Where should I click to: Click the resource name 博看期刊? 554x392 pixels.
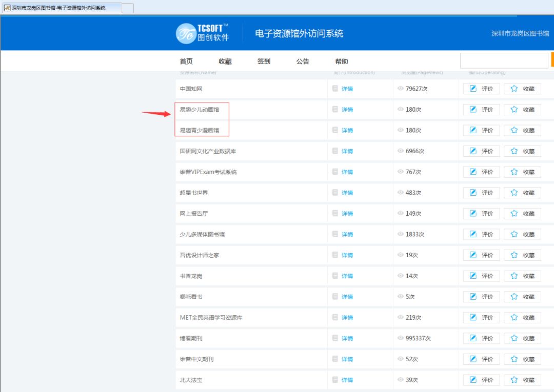[191, 338]
